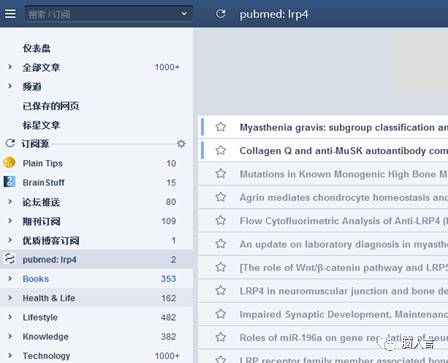
Task: Expand the Books folder
Action: (x=10, y=278)
